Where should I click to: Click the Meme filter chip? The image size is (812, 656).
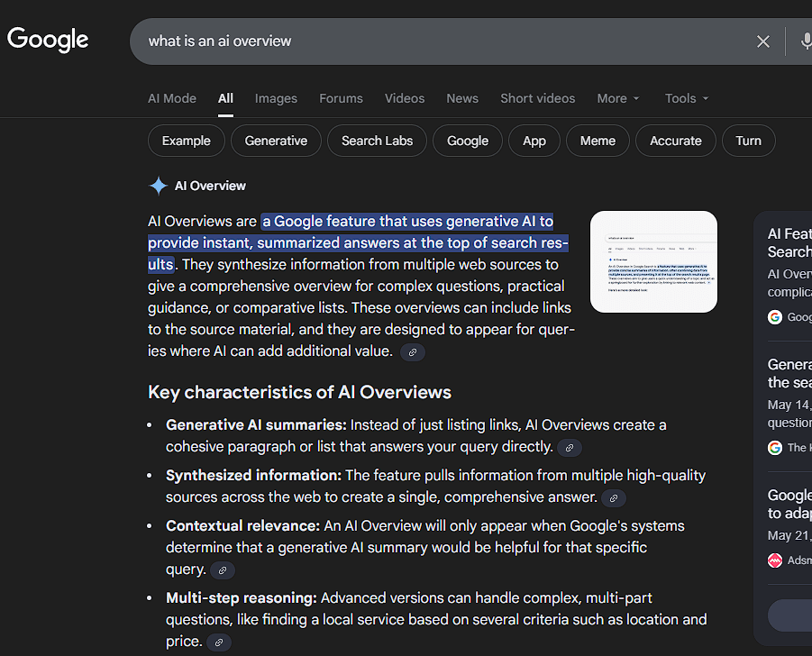point(598,141)
